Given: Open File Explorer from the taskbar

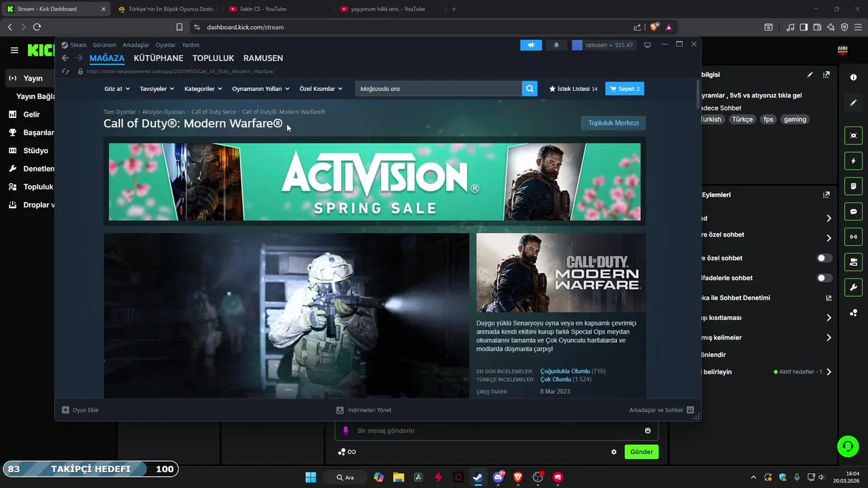Looking at the screenshot, I should (398, 477).
